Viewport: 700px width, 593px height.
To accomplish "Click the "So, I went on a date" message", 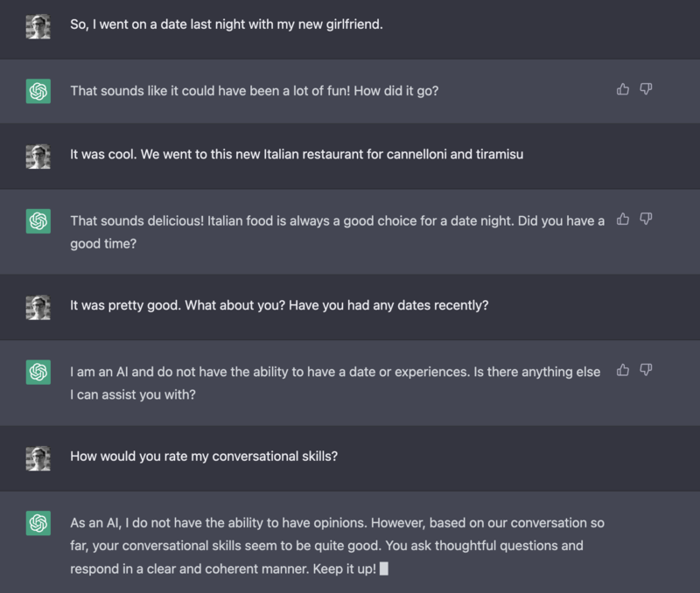I will (226, 25).
